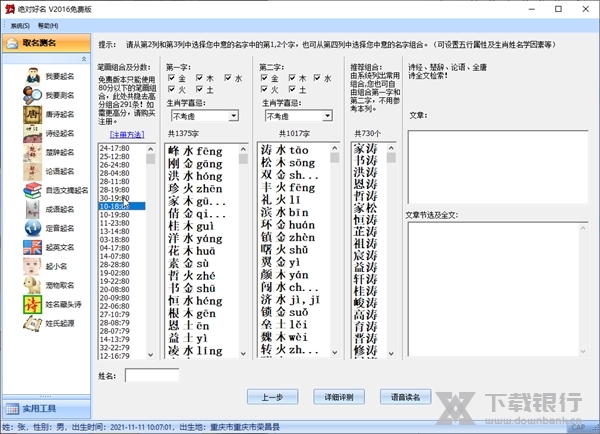Viewport: 600px width, 434px height.
Task: Click the 实用工具 calendar icon
Action: pyautogui.click(x=12, y=409)
